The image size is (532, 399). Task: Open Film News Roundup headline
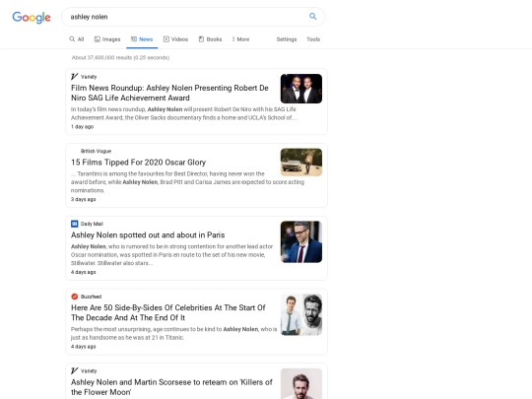pyautogui.click(x=169, y=93)
